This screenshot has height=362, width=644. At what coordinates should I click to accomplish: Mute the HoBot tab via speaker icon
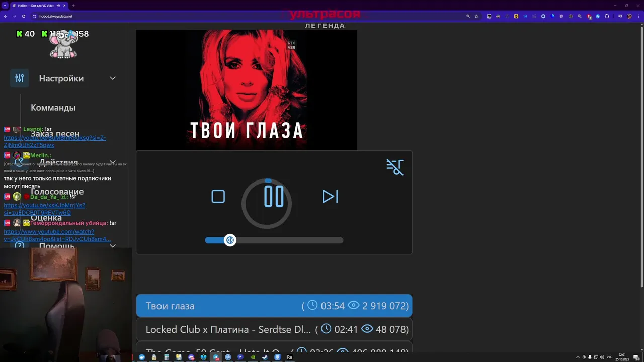tap(58, 6)
